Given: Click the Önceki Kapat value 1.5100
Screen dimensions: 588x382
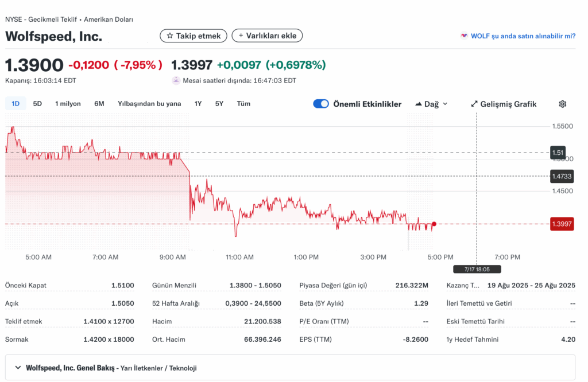Looking at the screenshot, I should [x=123, y=286].
